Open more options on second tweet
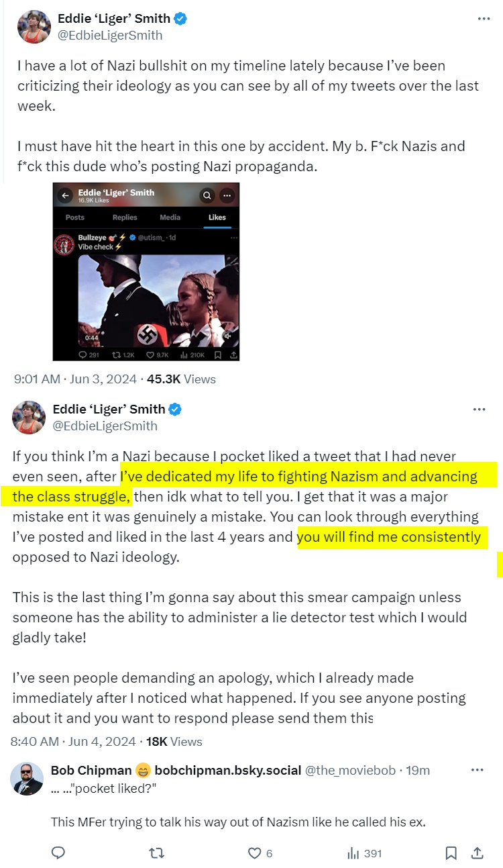 click(x=479, y=409)
